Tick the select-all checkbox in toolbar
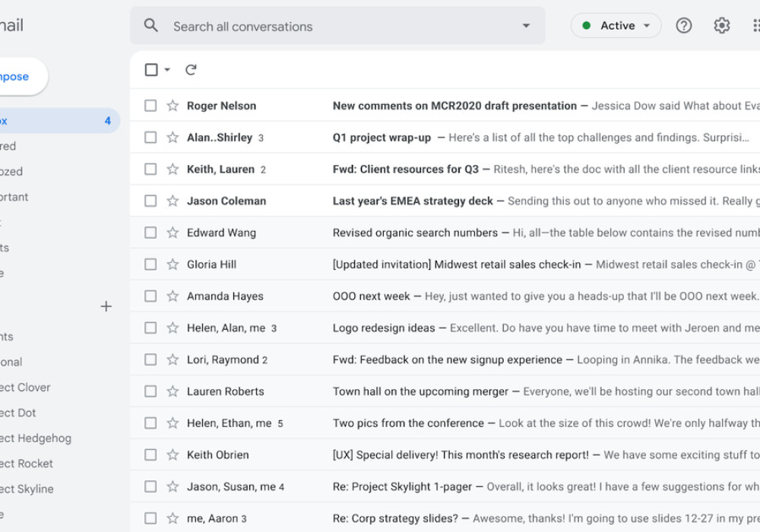 (x=151, y=70)
